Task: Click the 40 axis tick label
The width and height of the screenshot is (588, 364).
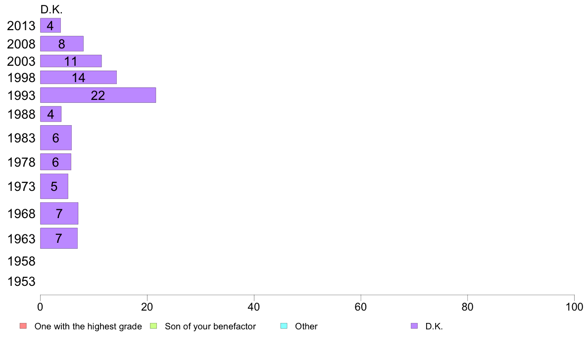Action: click(254, 307)
